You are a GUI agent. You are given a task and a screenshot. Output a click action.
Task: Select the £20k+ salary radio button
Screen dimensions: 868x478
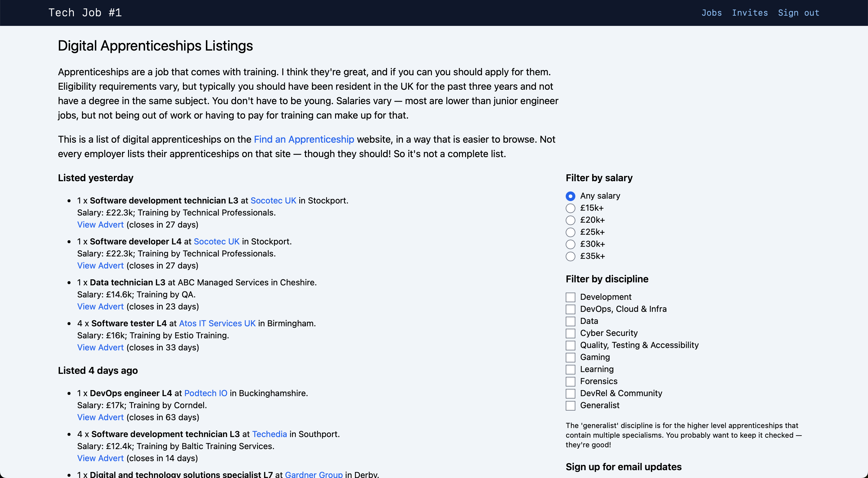(x=570, y=220)
